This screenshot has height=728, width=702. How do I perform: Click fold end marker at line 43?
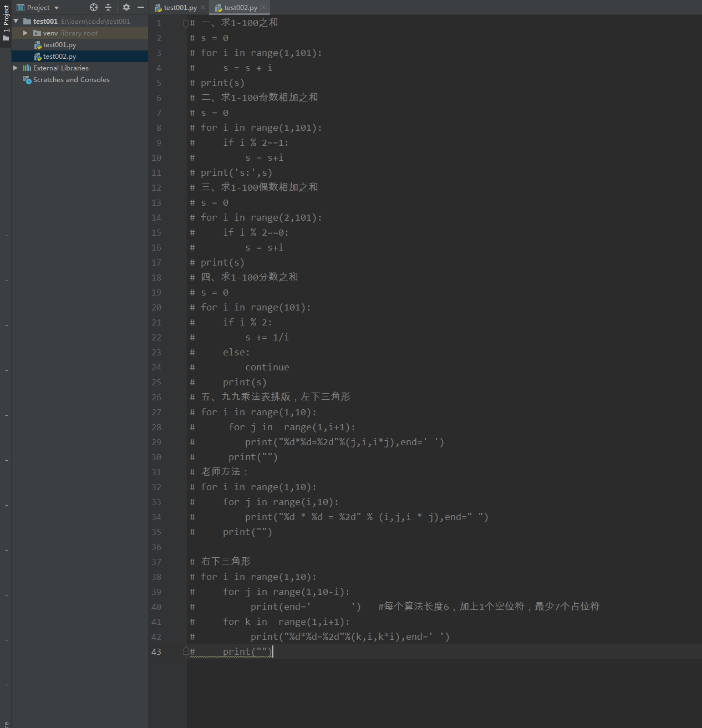(186, 651)
